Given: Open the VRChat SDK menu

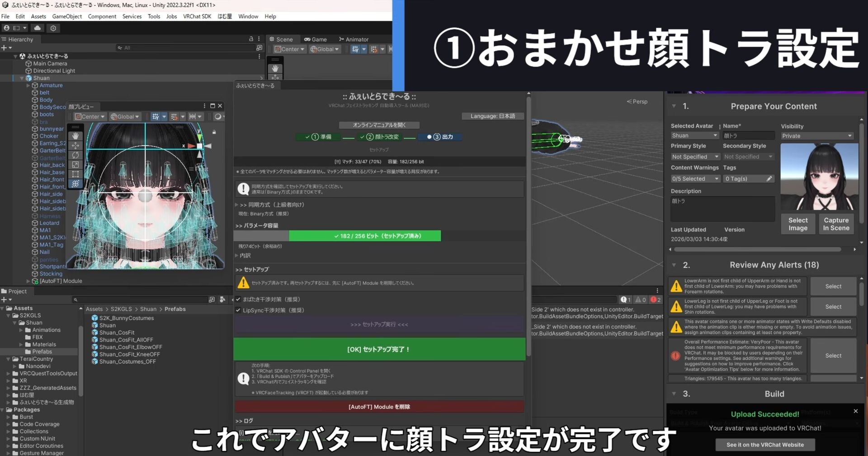Looking at the screenshot, I should click(x=197, y=16).
